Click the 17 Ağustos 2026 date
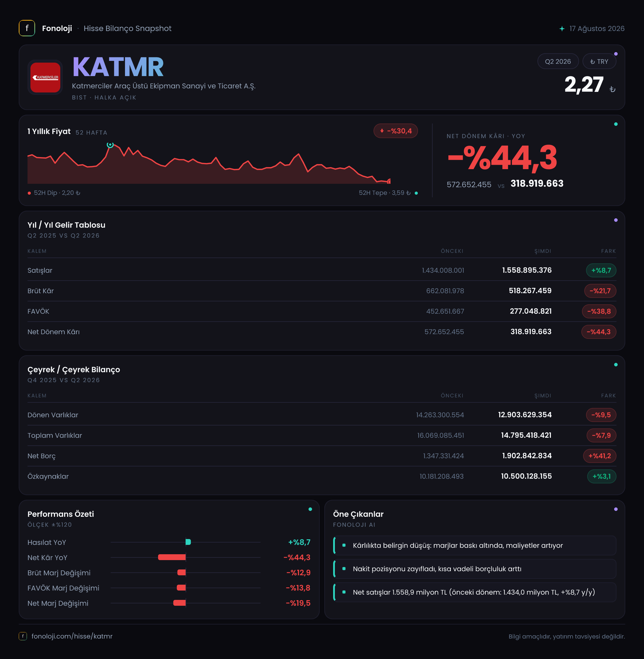The height and width of the screenshot is (659, 644). [x=597, y=29]
